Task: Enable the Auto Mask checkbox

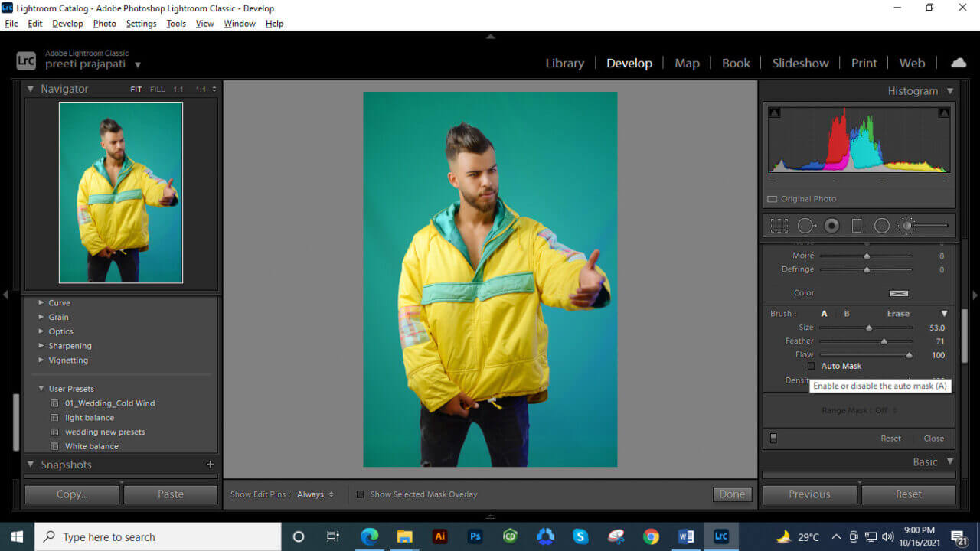Action: point(812,366)
